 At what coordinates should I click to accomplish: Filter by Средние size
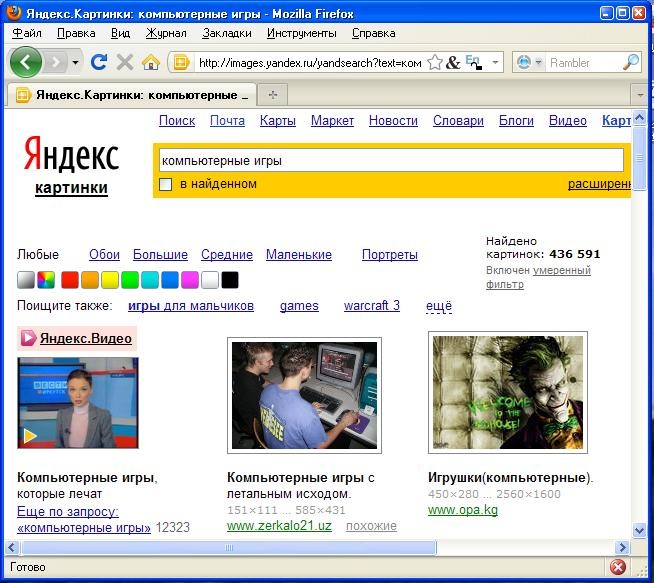[227, 254]
